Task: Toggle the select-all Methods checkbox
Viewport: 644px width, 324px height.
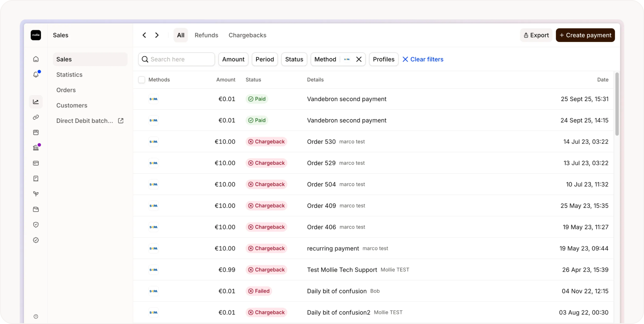Action: (142, 80)
